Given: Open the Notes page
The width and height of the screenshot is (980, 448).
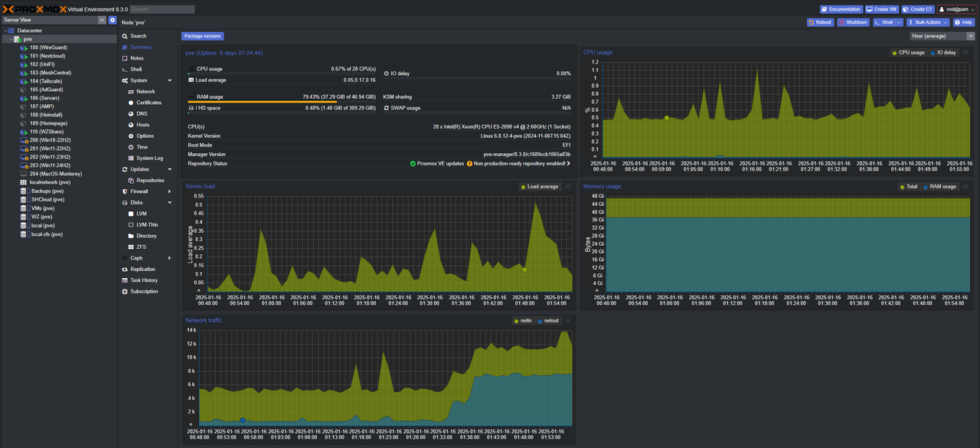Looking at the screenshot, I should 132,58.
